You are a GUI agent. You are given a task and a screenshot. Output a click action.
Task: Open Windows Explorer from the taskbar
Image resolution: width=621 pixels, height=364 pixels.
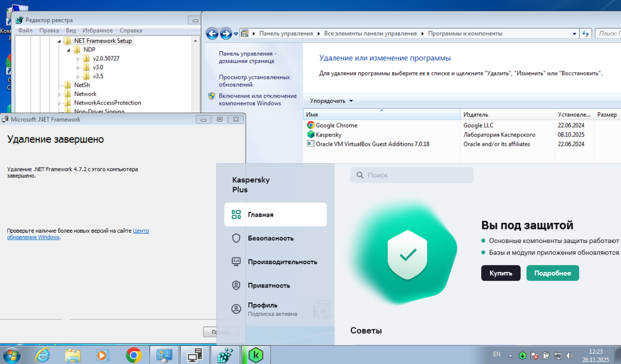coord(73,355)
